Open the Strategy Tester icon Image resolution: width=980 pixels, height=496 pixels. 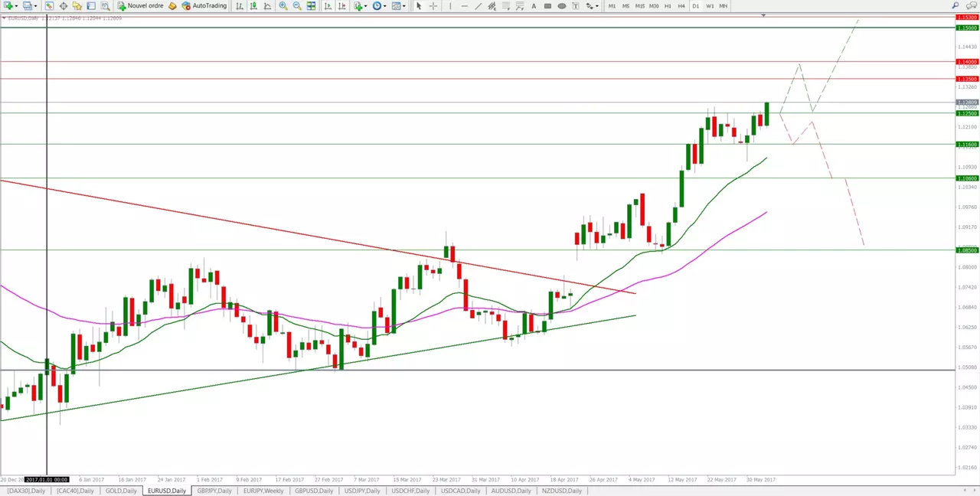click(105, 5)
